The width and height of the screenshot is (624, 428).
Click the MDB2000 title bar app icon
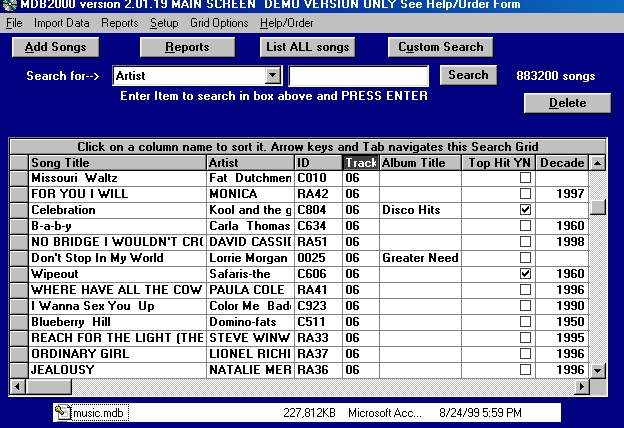click(x=10, y=7)
